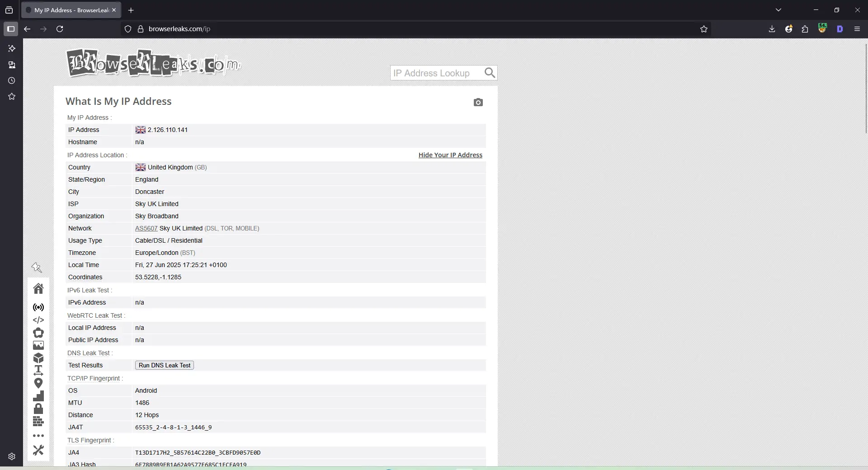Image resolution: width=868 pixels, height=470 pixels.
Task: Open the Home icon in BrowserLeaks side navigation
Action: click(x=38, y=288)
